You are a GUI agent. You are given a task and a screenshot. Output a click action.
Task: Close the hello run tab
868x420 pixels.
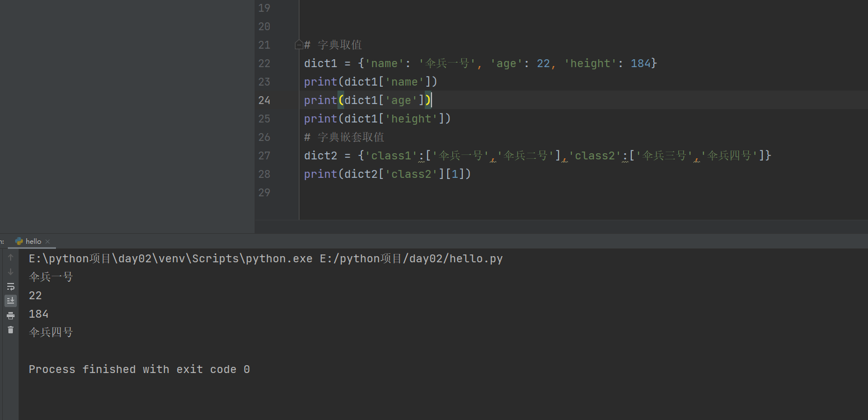pos(48,242)
